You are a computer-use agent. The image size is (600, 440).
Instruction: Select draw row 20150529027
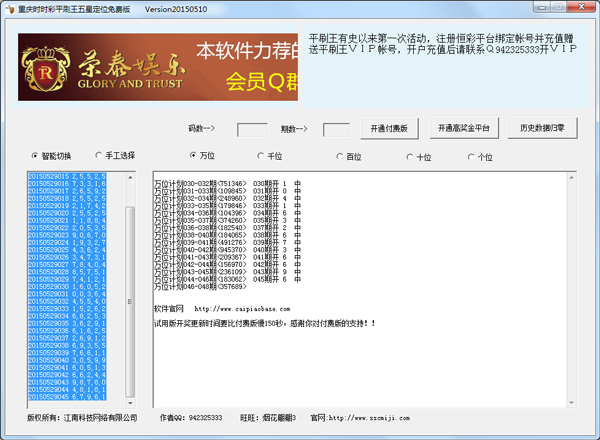click(x=67, y=265)
